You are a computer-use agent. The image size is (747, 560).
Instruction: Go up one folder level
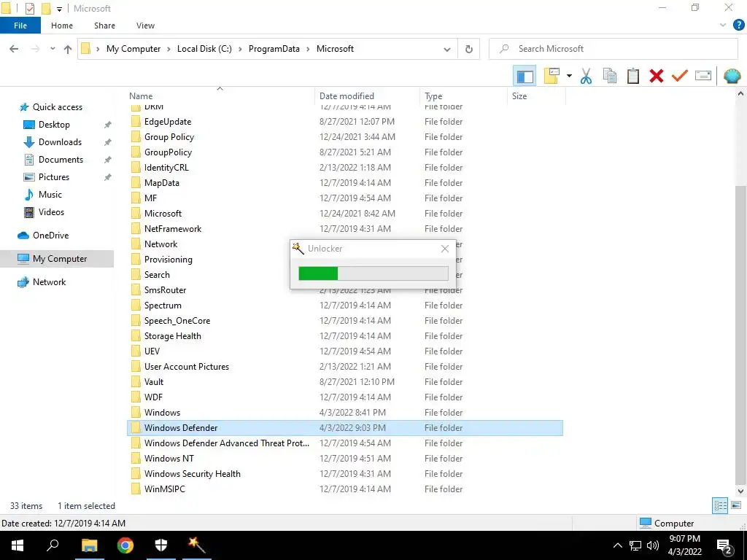click(68, 49)
